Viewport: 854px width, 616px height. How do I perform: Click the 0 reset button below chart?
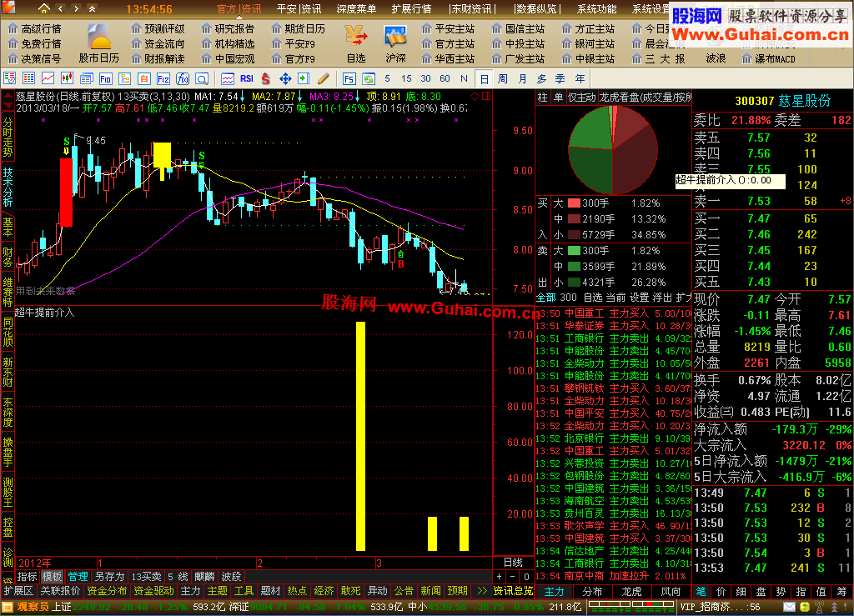(x=526, y=577)
